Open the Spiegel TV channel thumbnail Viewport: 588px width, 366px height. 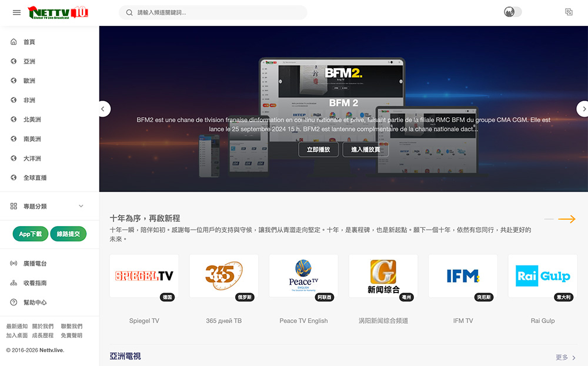point(144,276)
